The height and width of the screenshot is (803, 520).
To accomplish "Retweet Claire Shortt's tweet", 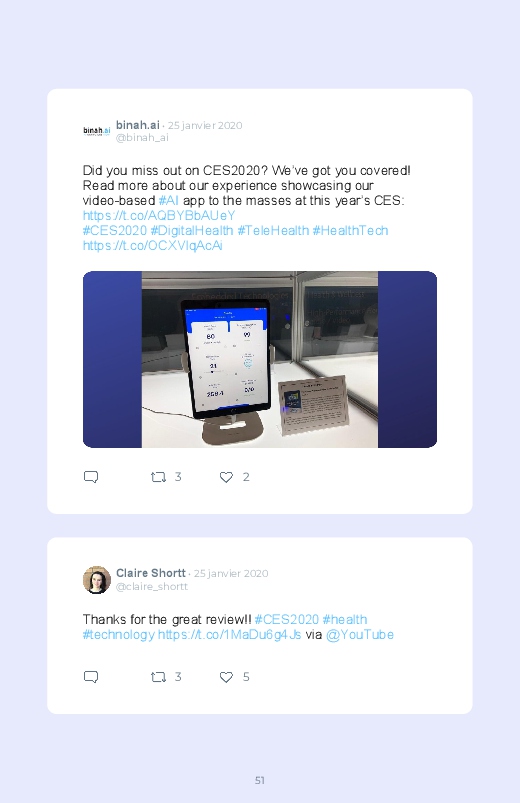I will click(158, 677).
